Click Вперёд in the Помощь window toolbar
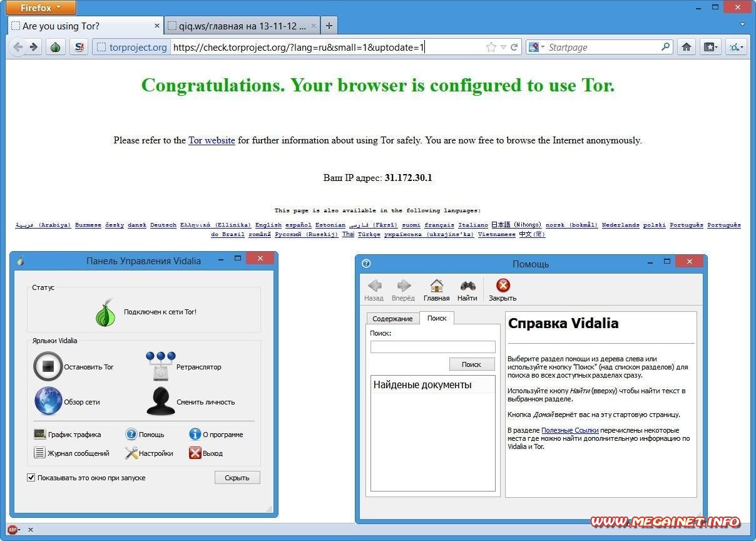The height and width of the screenshot is (541, 756). (x=403, y=291)
